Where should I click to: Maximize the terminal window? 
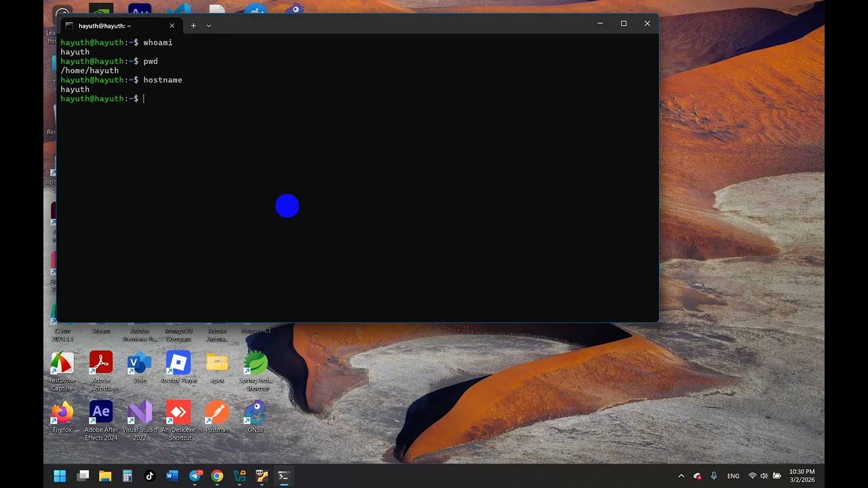click(624, 24)
